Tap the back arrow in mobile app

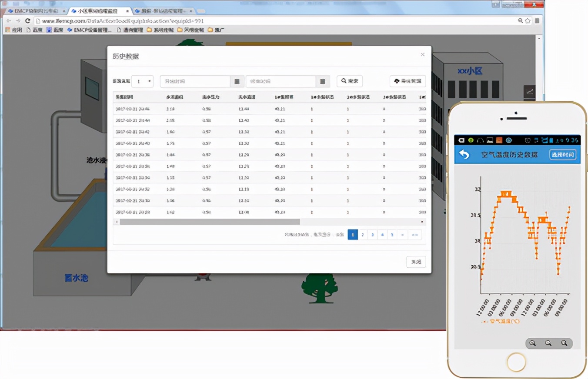click(x=464, y=155)
